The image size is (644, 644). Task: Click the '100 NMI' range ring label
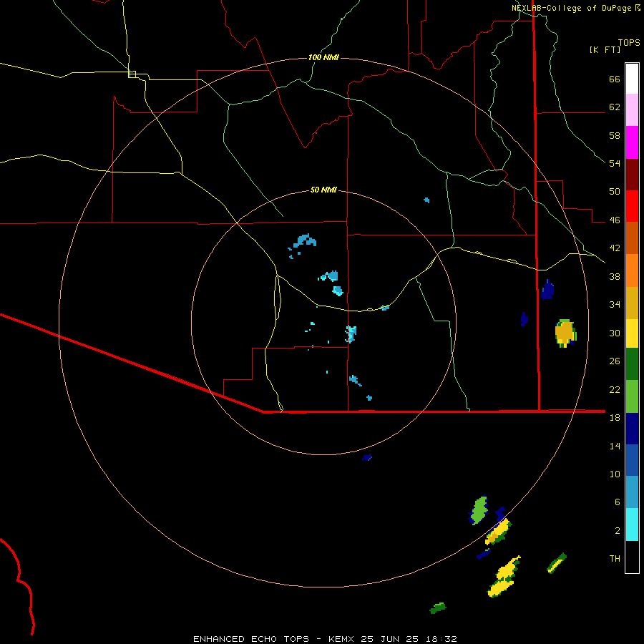pyautogui.click(x=323, y=57)
